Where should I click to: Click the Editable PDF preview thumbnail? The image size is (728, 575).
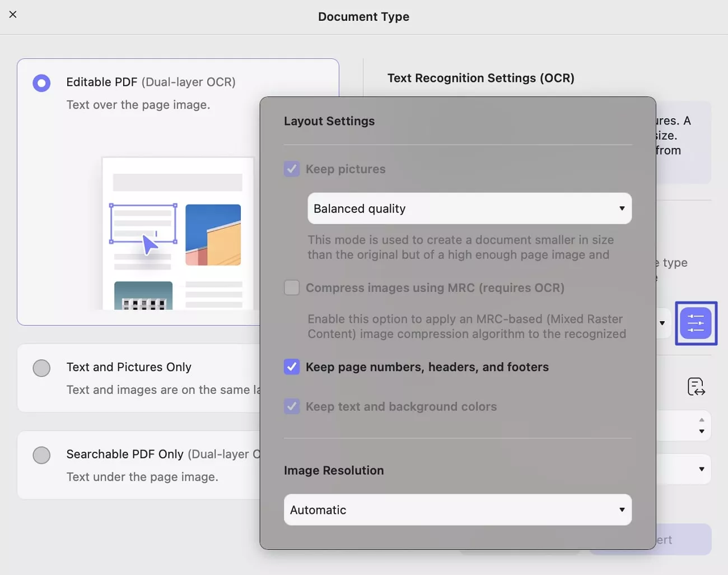click(x=178, y=233)
